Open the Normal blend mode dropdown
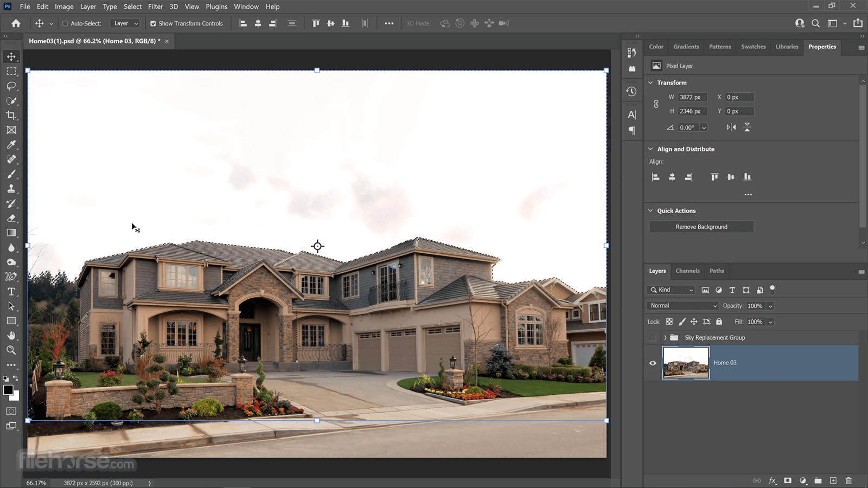This screenshot has height=488, width=868. tap(681, 305)
